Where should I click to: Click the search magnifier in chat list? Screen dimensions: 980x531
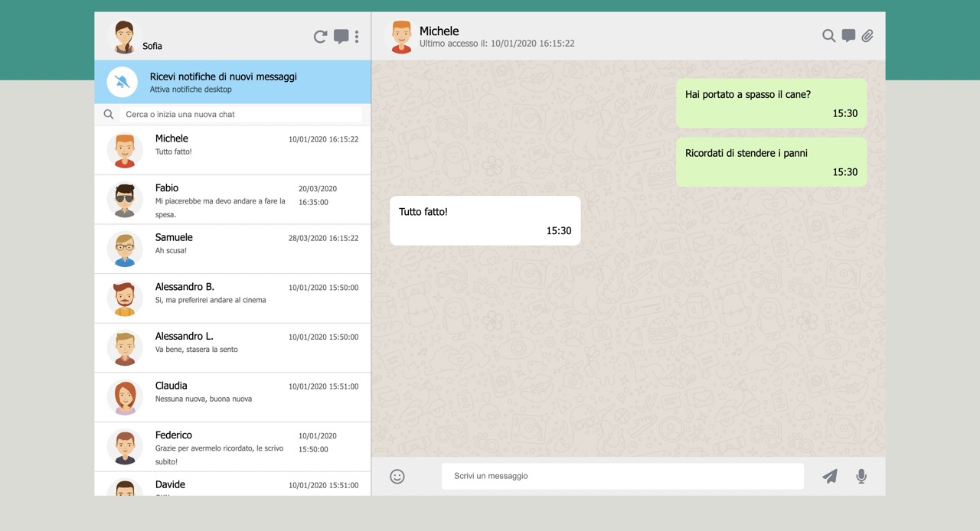pyautogui.click(x=109, y=115)
